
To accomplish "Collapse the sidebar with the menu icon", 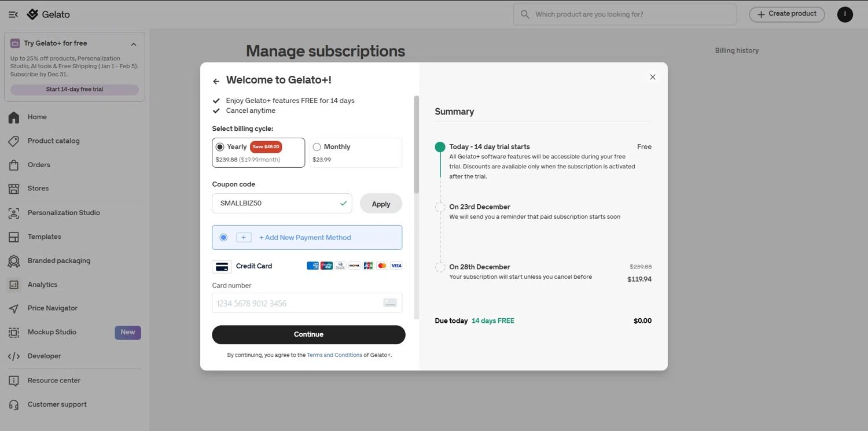I will pos(13,14).
